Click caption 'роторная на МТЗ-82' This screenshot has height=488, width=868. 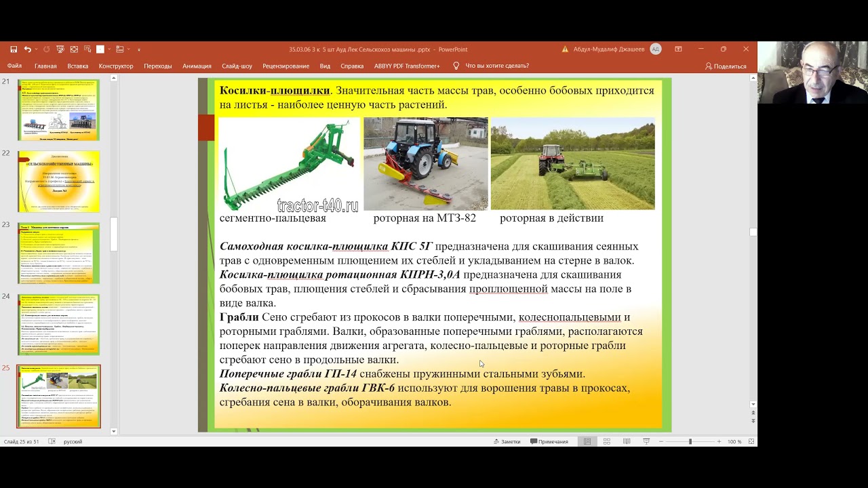pyautogui.click(x=425, y=218)
